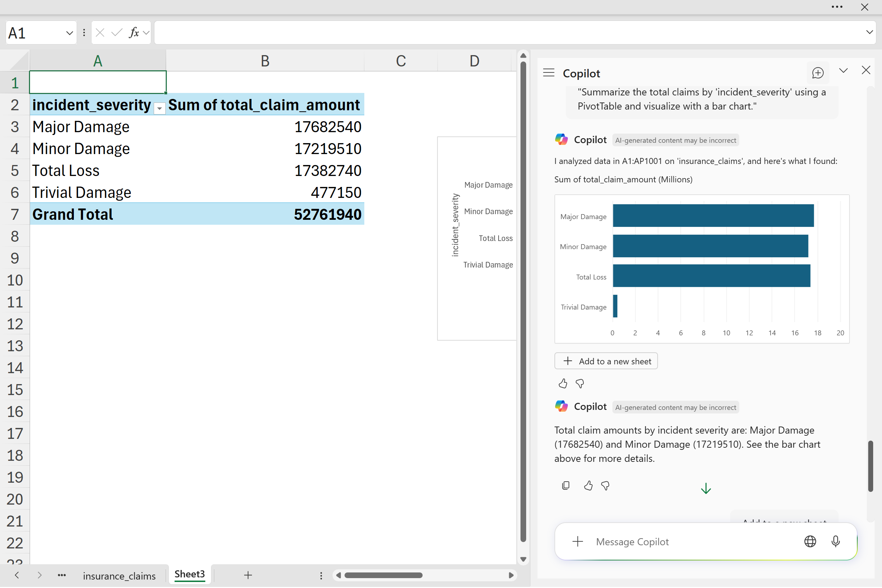Click the microphone voice input icon
The height and width of the screenshot is (588, 882).
click(835, 541)
